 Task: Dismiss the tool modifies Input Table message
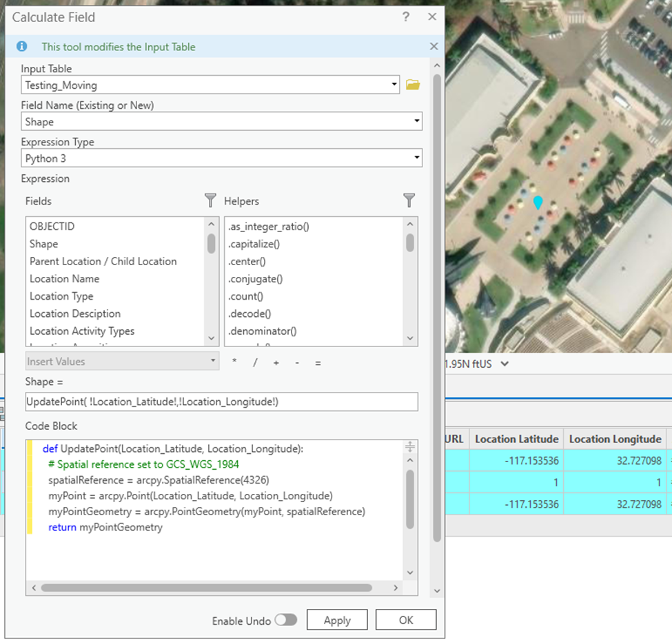click(x=434, y=47)
